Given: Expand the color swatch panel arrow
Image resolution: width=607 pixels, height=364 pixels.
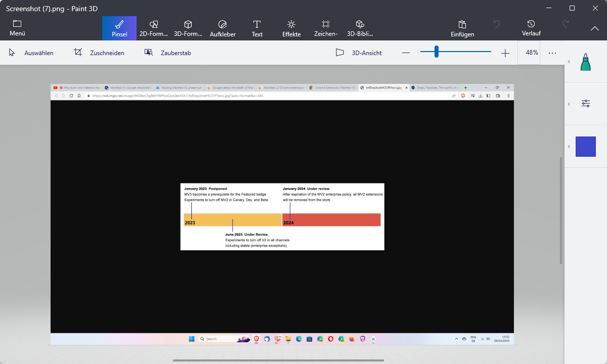Looking at the screenshot, I should coord(569,147).
